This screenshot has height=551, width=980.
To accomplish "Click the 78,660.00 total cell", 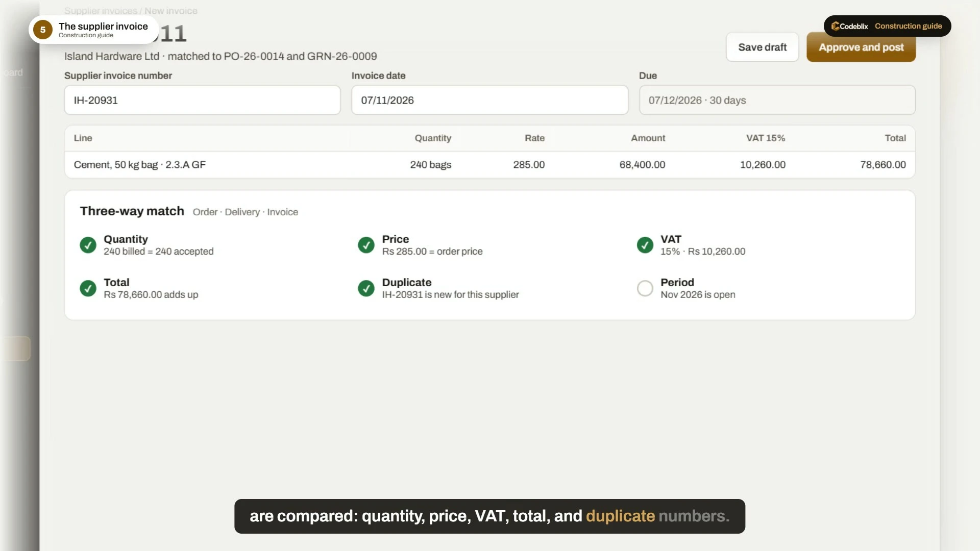I will (883, 165).
